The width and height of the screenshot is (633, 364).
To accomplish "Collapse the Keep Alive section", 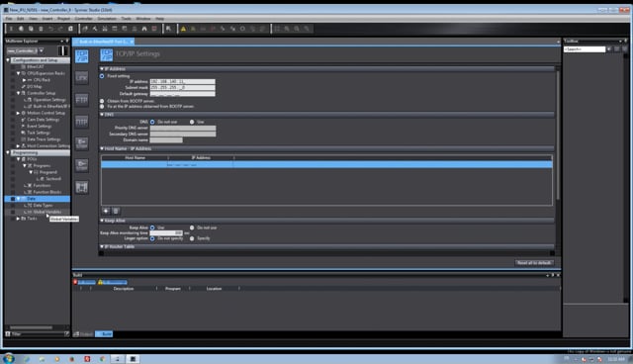I will (x=102, y=221).
